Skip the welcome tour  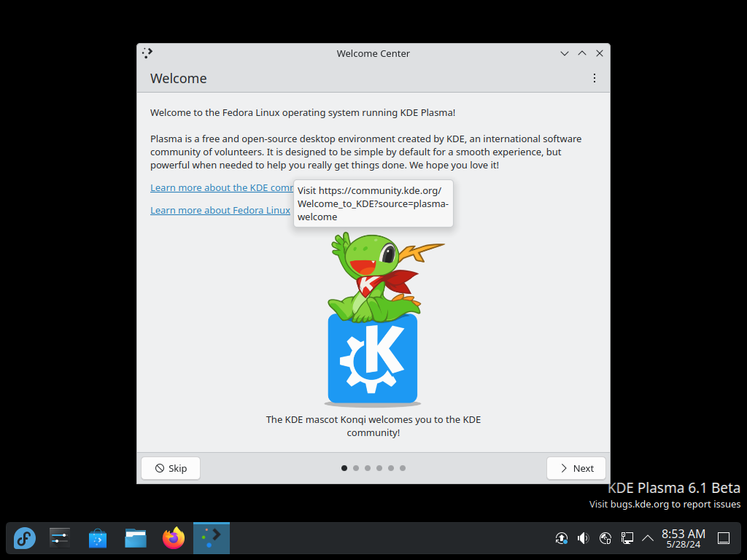click(171, 468)
